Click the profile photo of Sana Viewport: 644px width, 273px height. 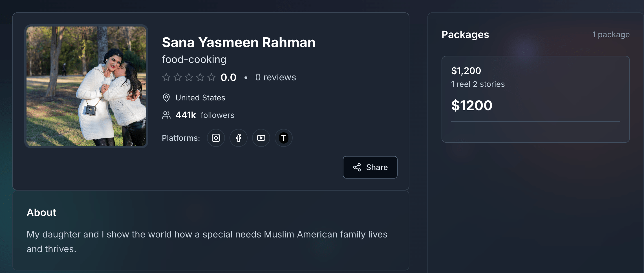point(86,86)
